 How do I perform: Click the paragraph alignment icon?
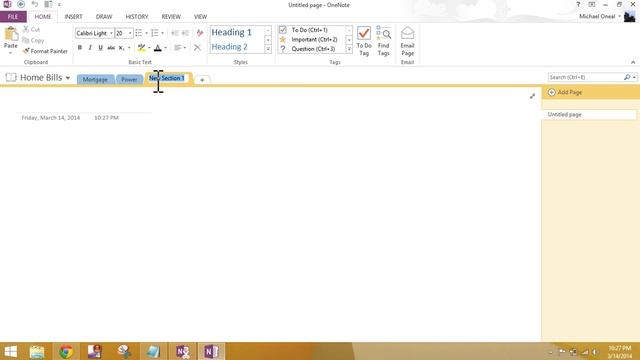point(178,48)
